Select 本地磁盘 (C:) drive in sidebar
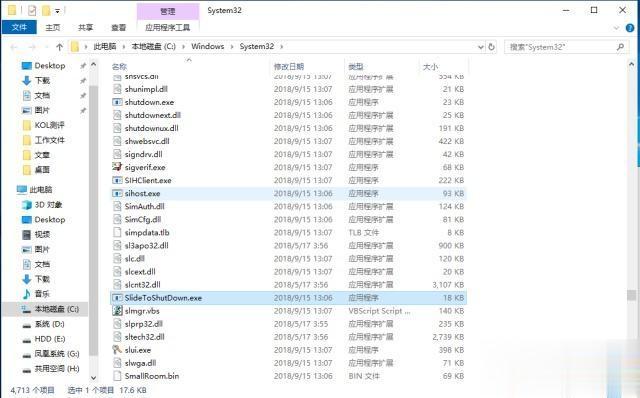The image size is (640, 398). [56, 309]
